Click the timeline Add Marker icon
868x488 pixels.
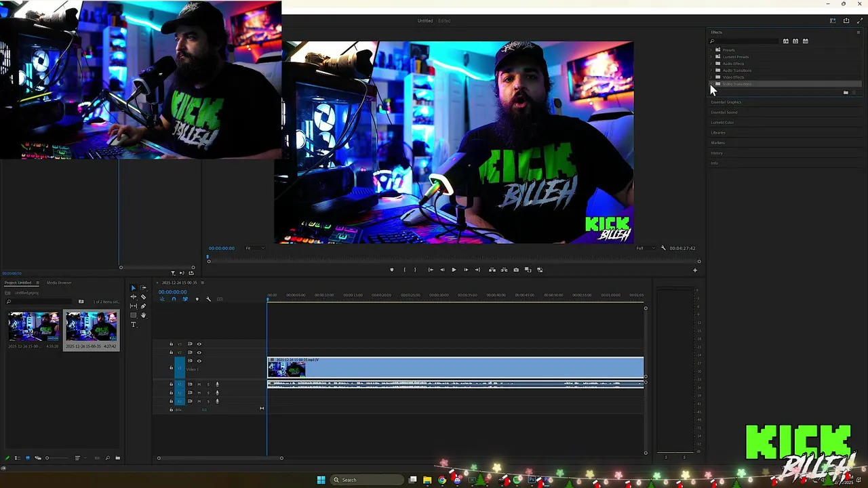(197, 299)
